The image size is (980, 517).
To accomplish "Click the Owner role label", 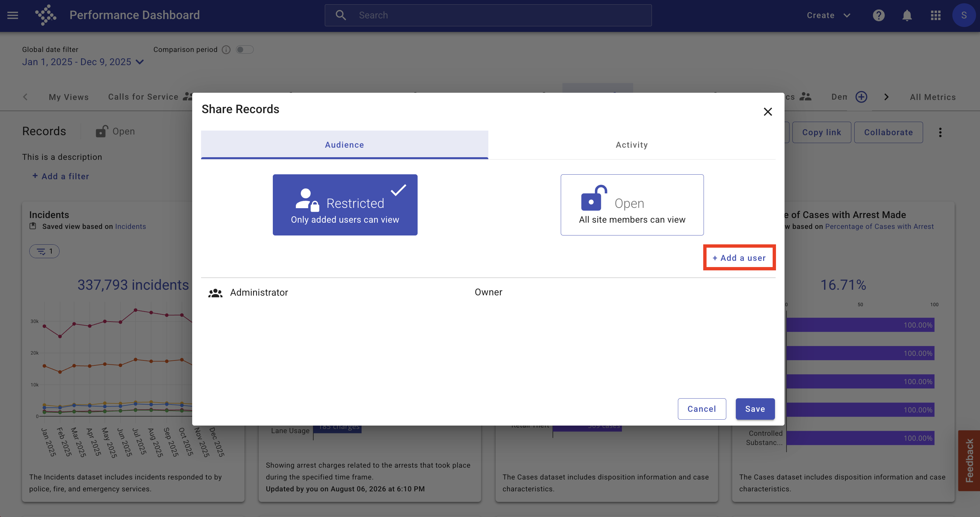I will [488, 292].
